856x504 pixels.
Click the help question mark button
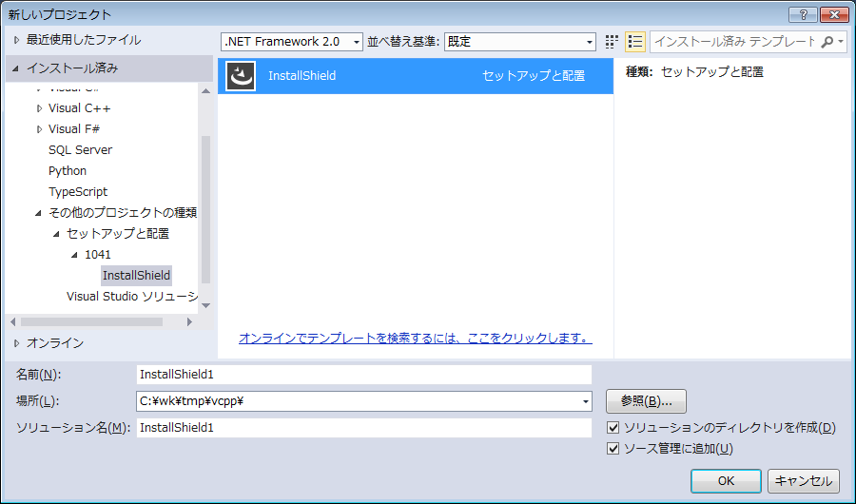click(803, 15)
